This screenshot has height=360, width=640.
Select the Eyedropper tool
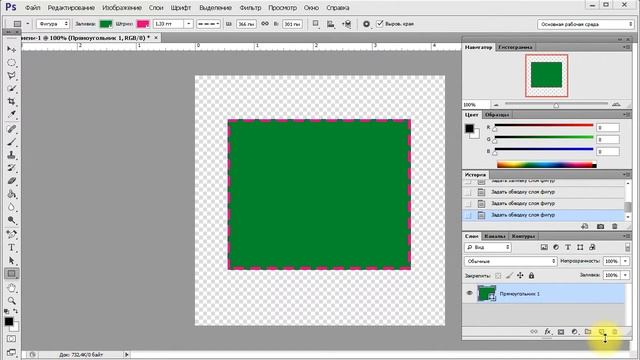point(11,114)
